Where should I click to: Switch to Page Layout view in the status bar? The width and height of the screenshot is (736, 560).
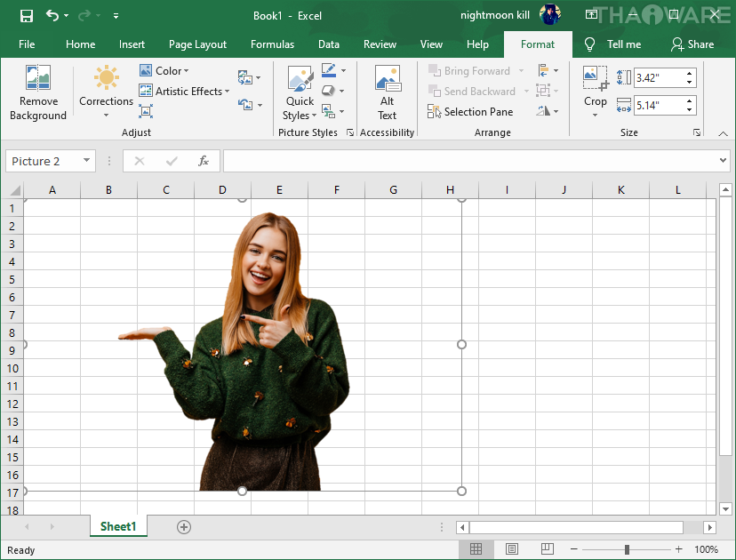click(x=512, y=549)
